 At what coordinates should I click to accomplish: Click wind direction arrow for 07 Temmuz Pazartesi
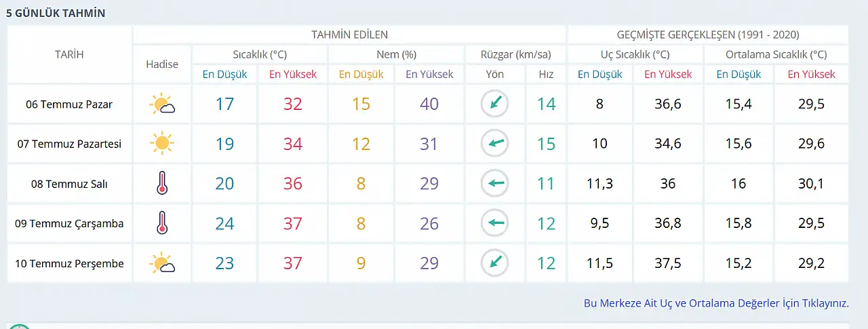(495, 143)
